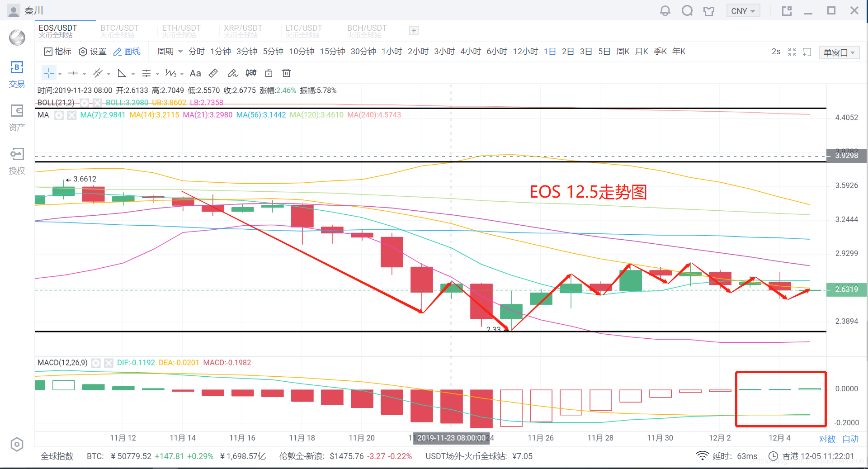The width and height of the screenshot is (868, 469).
Task: Open the 资产 assets sidebar icon
Action: (x=17, y=118)
